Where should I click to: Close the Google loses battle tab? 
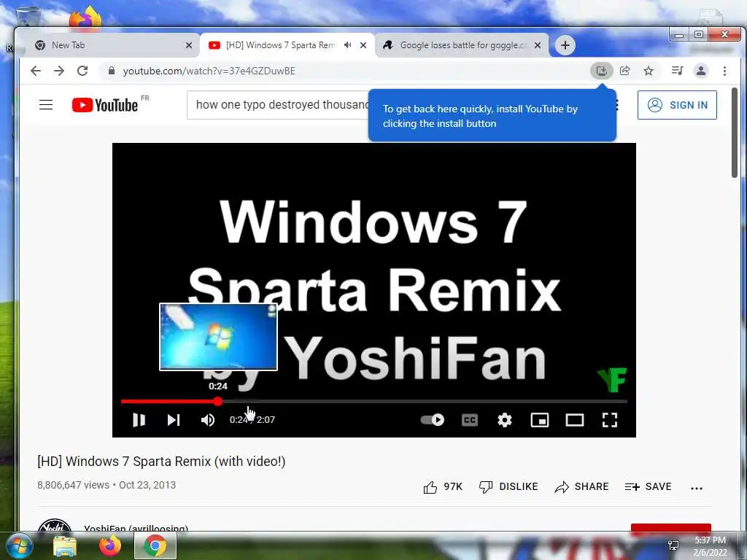[x=538, y=45]
